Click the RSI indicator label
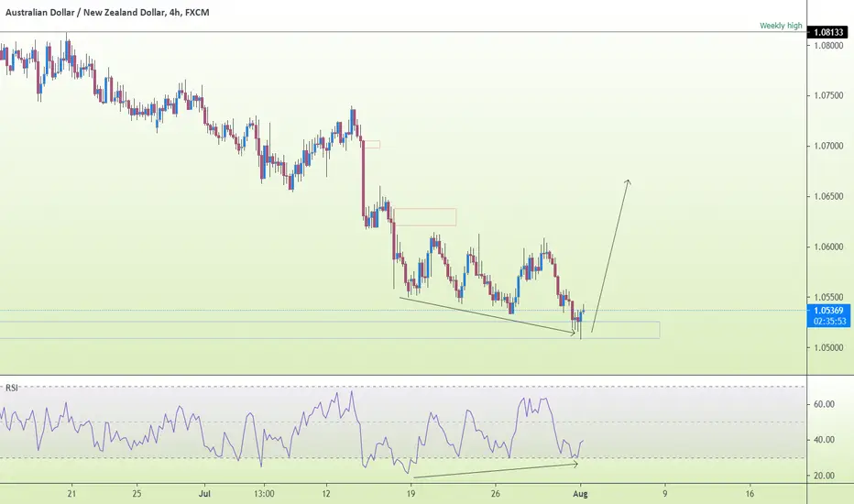This screenshot has width=854, height=504. 11,388
